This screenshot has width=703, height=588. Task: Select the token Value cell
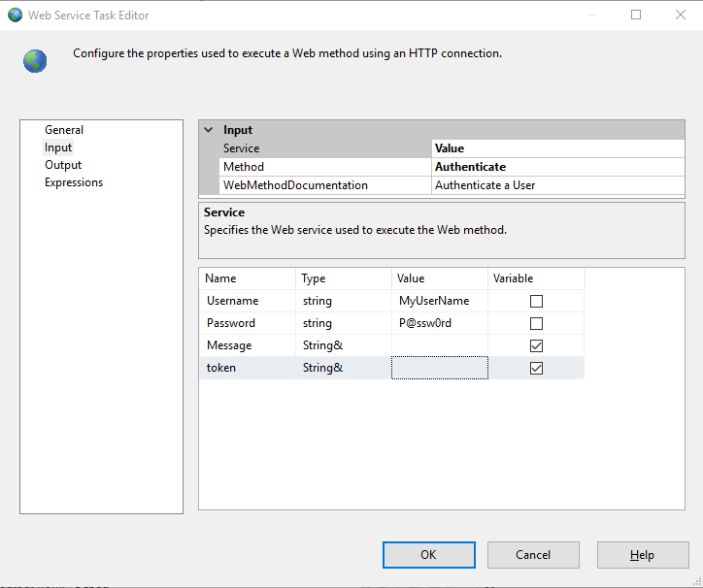coord(440,369)
